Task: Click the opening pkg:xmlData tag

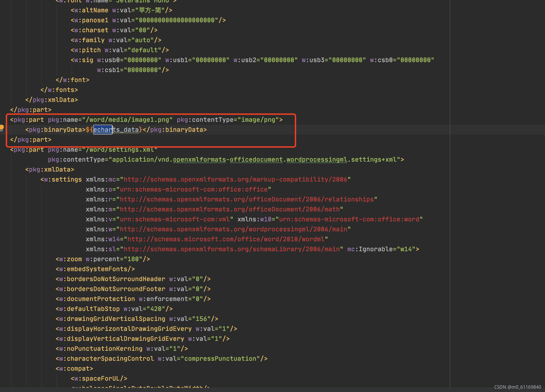Action: pos(50,170)
